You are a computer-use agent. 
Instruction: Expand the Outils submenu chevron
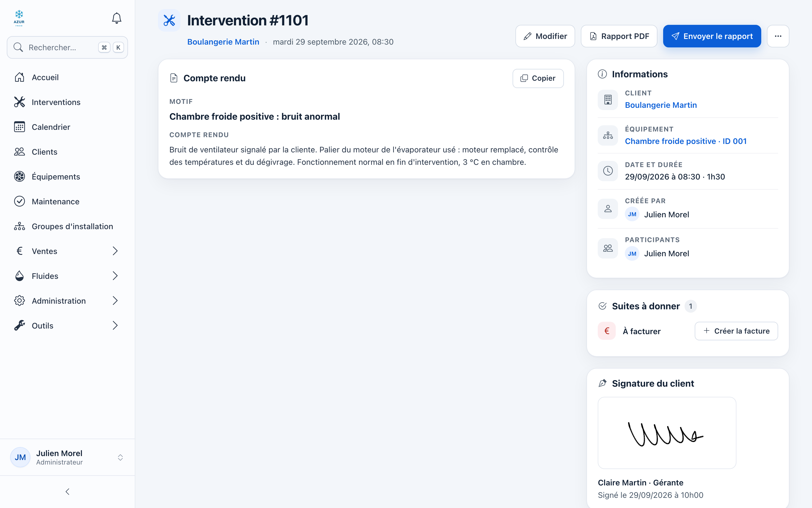[x=115, y=326]
